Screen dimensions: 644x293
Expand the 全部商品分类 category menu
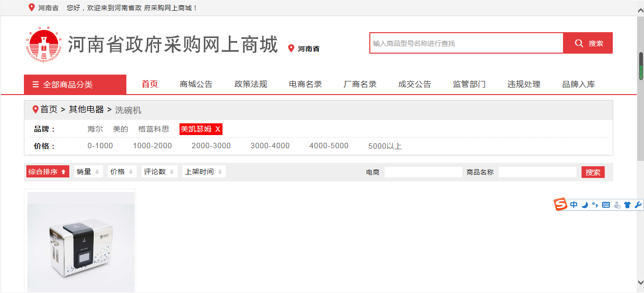(75, 84)
